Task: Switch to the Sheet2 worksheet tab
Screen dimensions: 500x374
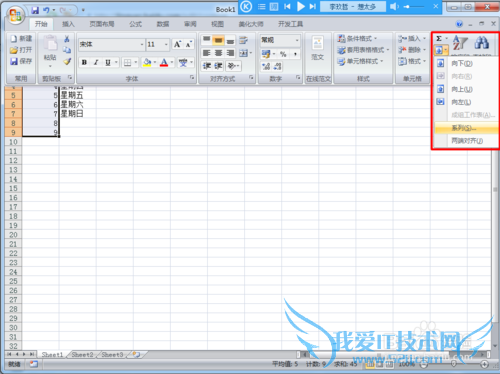Action: click(x=82, y=355)
